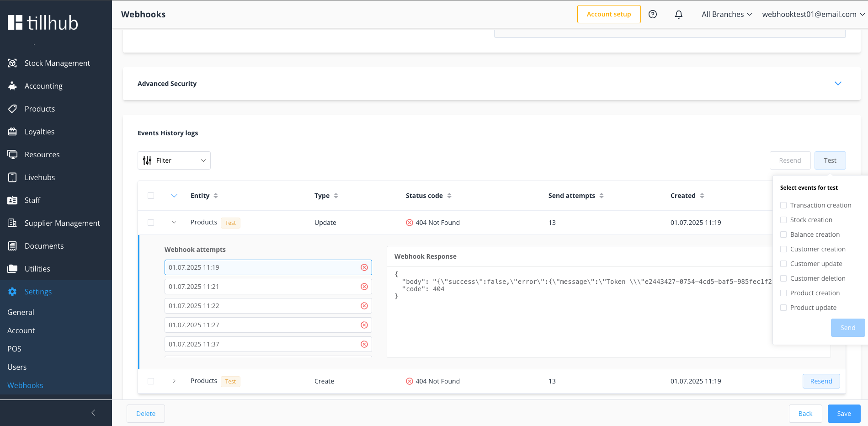Open All Branches dropdown

coord(727,14)
